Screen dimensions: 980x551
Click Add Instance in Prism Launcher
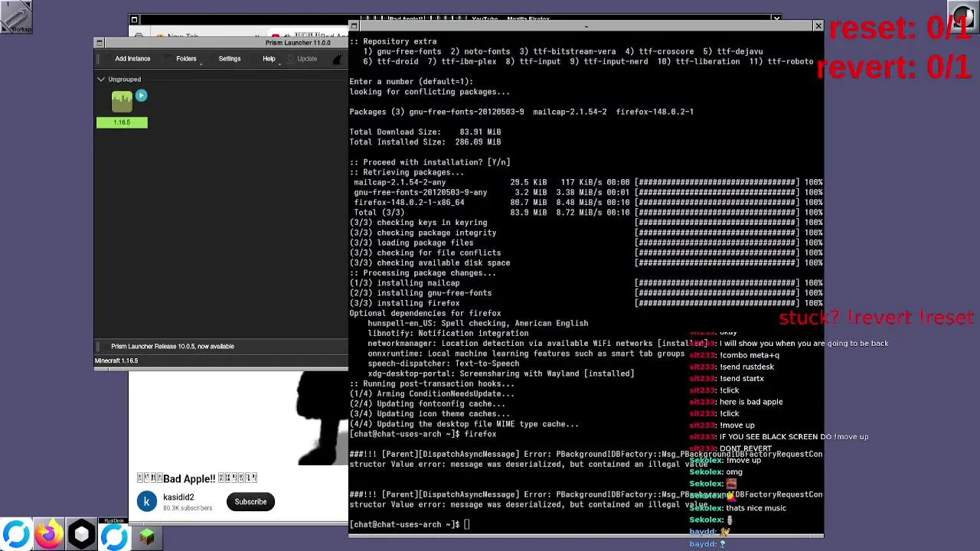tap(132, 59)
